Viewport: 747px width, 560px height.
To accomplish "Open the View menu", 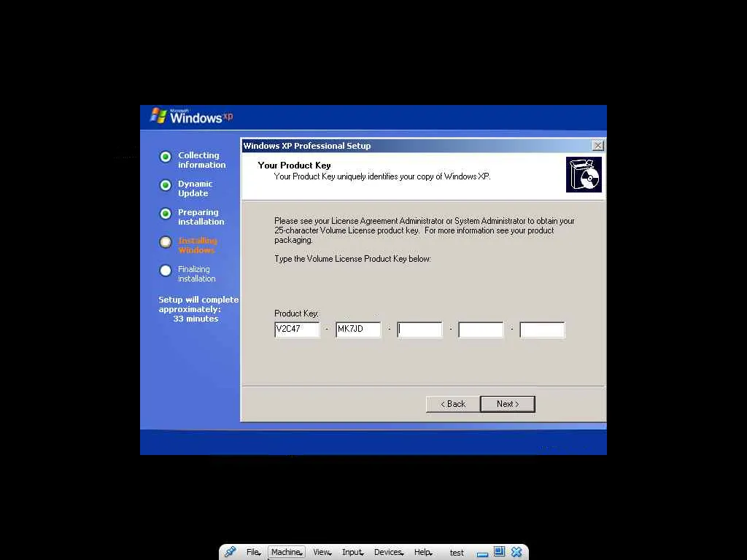I will point(322,552).
